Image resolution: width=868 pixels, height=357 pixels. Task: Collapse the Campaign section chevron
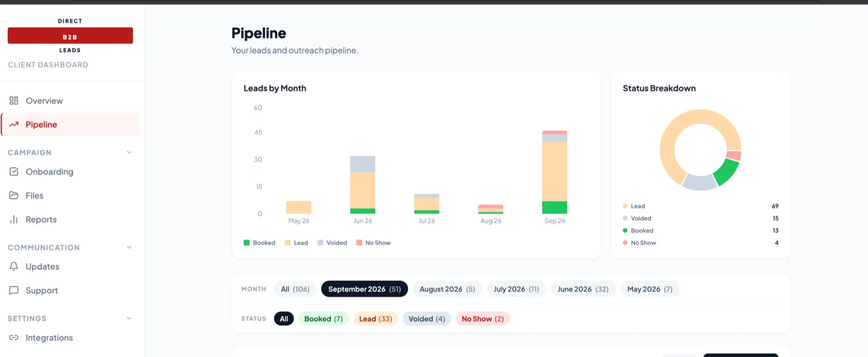[129, 152]
